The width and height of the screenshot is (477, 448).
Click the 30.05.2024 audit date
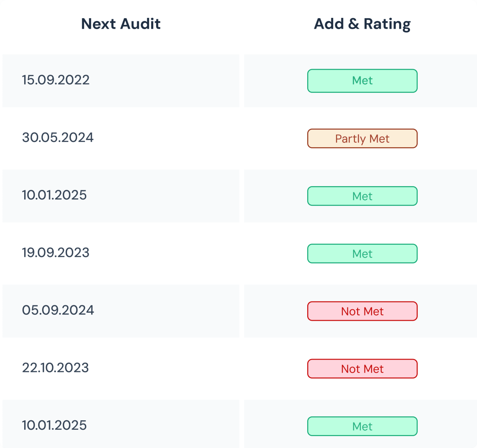(x=58, y=137)
